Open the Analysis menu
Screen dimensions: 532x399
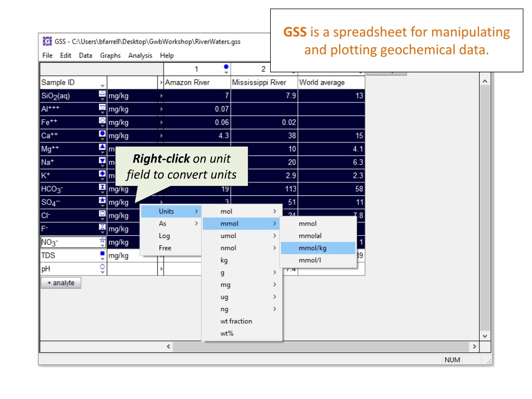coord(140,55)
